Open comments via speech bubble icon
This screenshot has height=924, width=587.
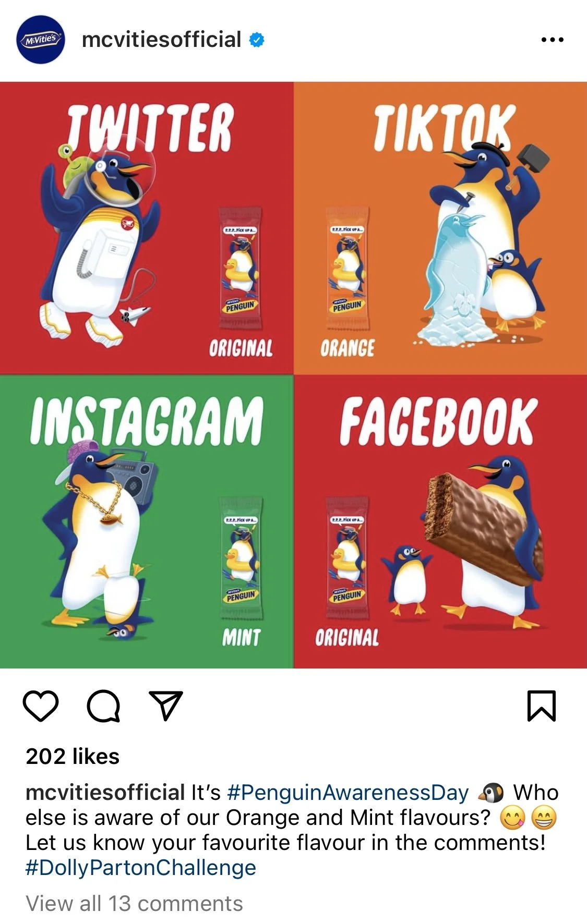pyautogui.click(x=103, y=706)
